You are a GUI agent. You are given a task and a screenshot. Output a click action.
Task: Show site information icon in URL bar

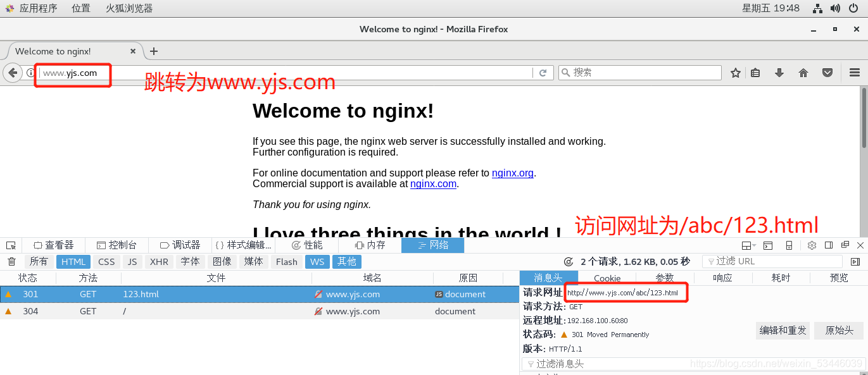click(x=30, y=73)
